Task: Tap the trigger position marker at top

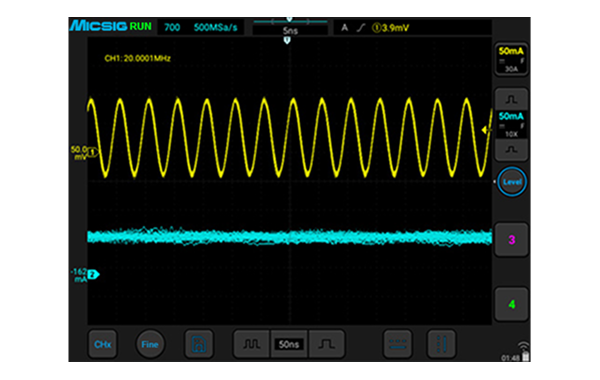Action: [x=287, y=40]
